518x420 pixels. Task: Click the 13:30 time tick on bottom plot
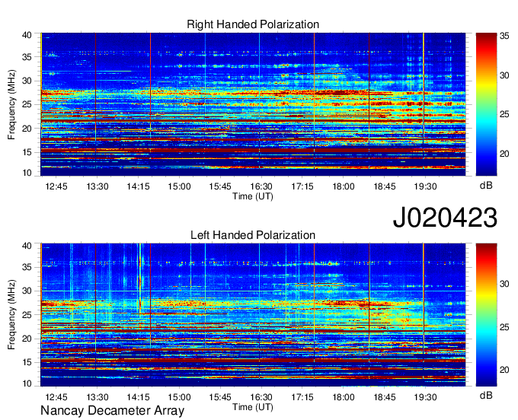98,397
